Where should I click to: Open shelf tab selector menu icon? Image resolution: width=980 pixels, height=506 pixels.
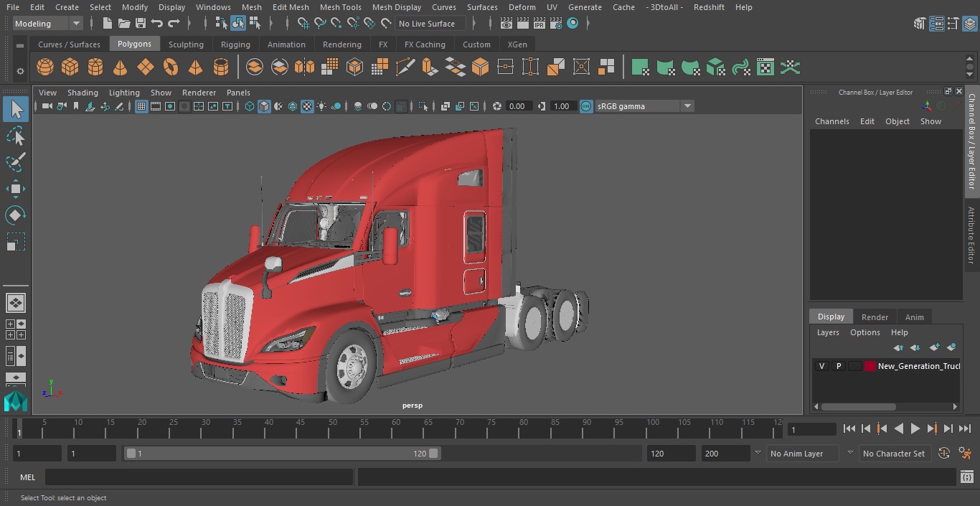20,45
